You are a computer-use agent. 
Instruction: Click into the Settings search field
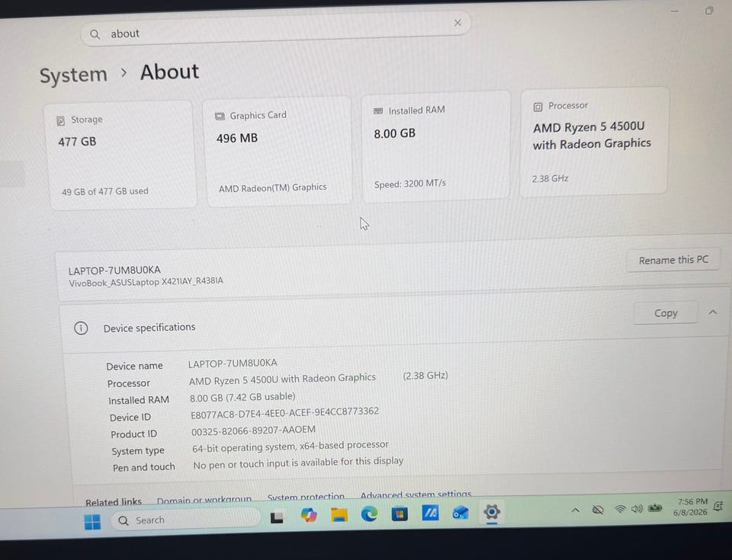point(275,30)
